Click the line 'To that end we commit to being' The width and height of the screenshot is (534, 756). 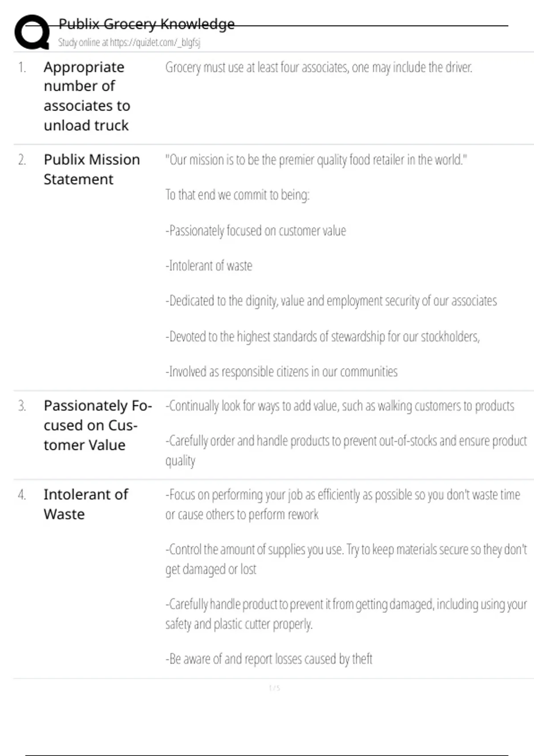pos(237,195)
